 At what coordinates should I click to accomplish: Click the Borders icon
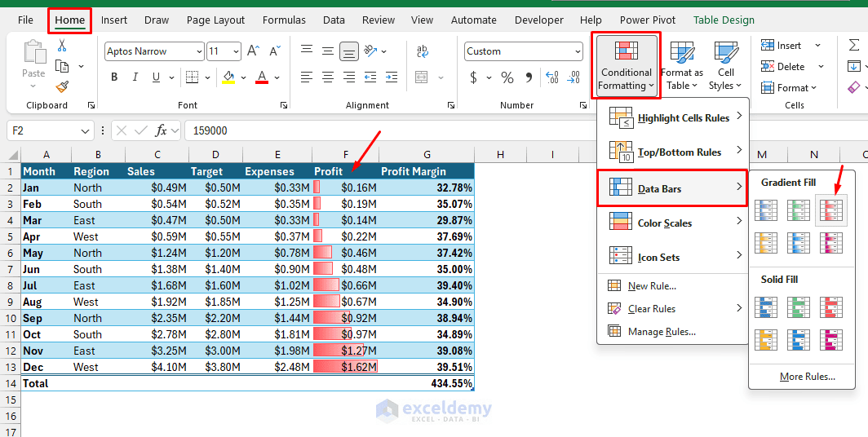(192, 77)
